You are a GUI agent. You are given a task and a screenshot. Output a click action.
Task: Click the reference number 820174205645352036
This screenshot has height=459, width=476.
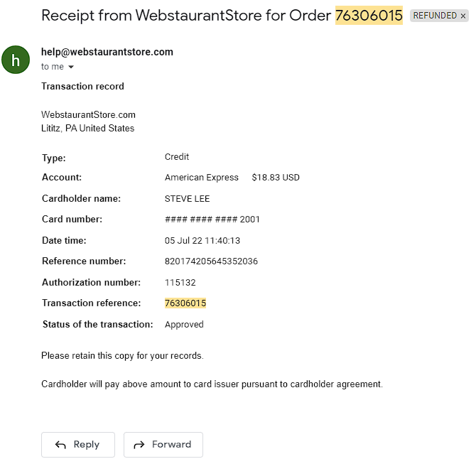point(211,261)
